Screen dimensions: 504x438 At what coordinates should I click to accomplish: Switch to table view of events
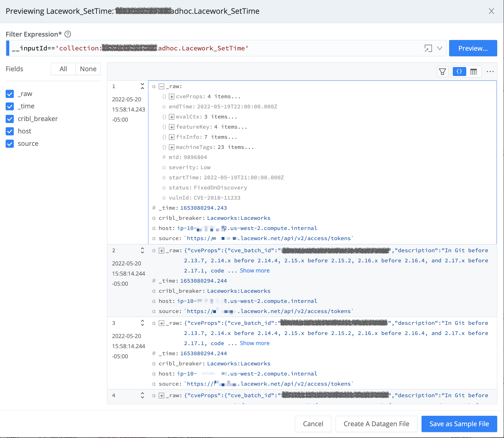[x=474, y=71]
